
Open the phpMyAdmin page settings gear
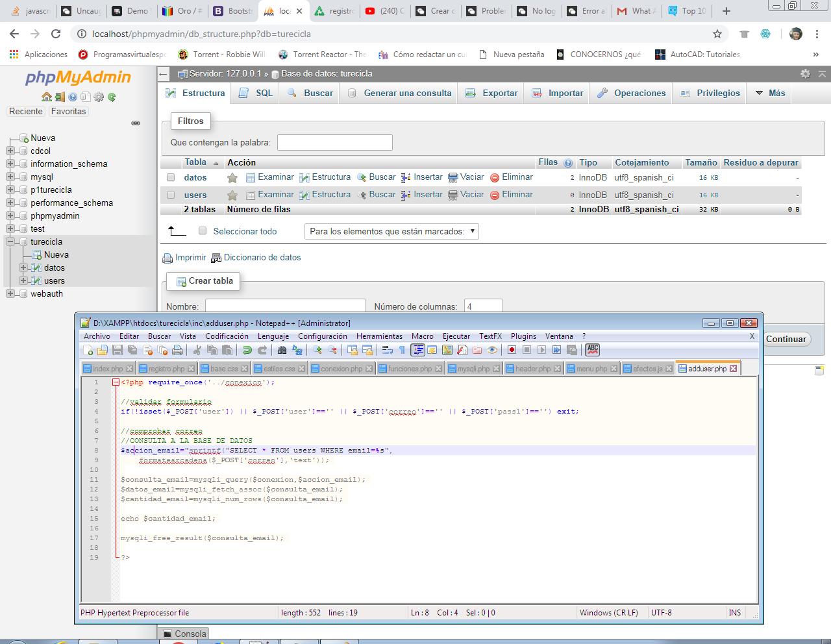(x=805, y=74)
